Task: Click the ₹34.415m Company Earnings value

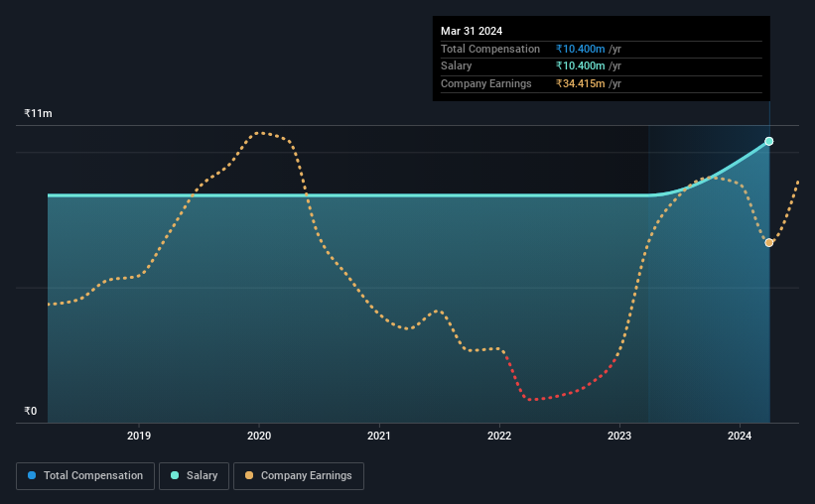Action: [580, 83]
